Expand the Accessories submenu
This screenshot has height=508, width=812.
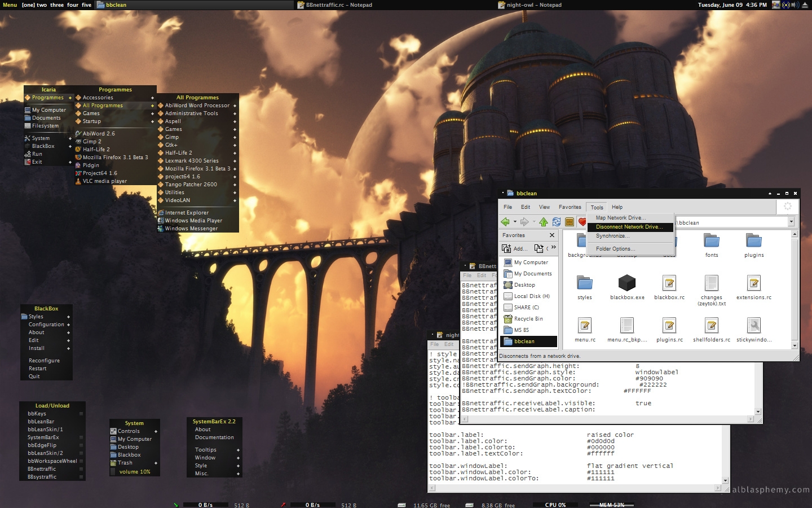coord(98,98)
